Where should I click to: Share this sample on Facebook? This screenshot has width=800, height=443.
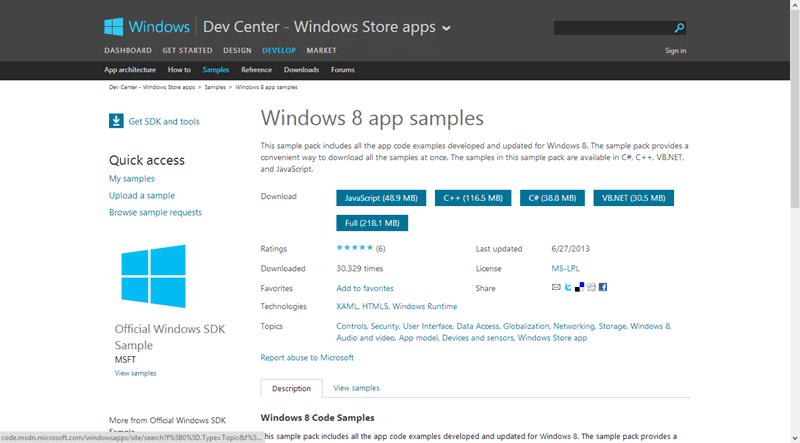coord(603,287)
